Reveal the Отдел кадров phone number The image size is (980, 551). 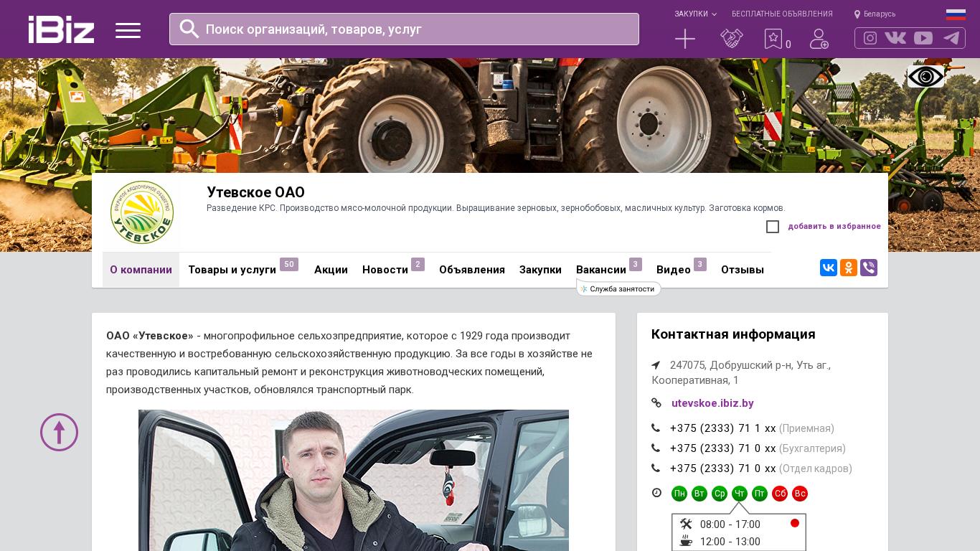click(722, 468)
